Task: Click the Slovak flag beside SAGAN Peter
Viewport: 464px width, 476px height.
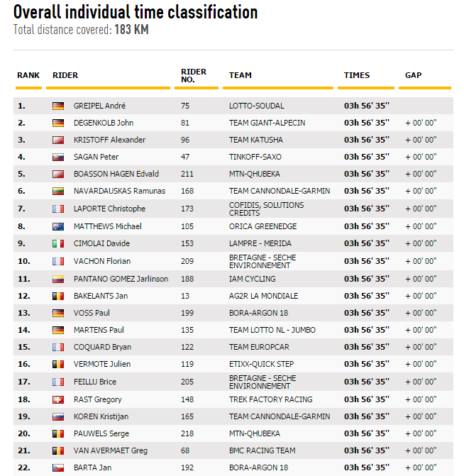Action: coord(58,157)
